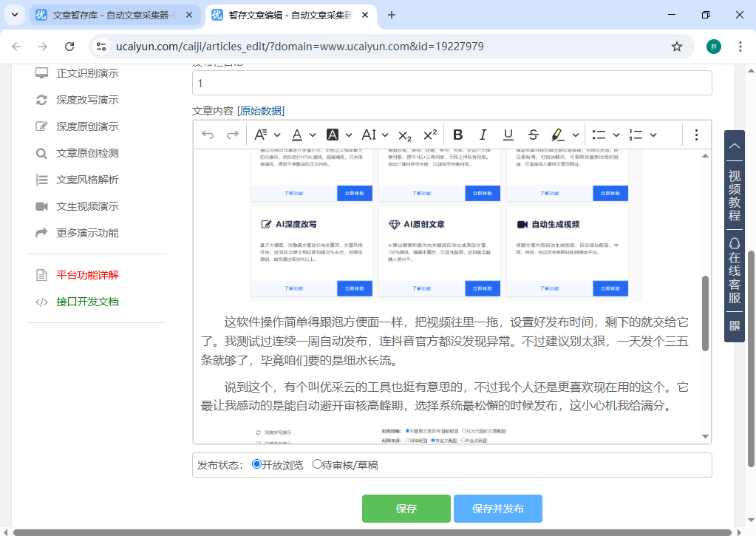The image size is (756, 536).
Task: Expand the font color dropdown
Action: coord(313,135)
